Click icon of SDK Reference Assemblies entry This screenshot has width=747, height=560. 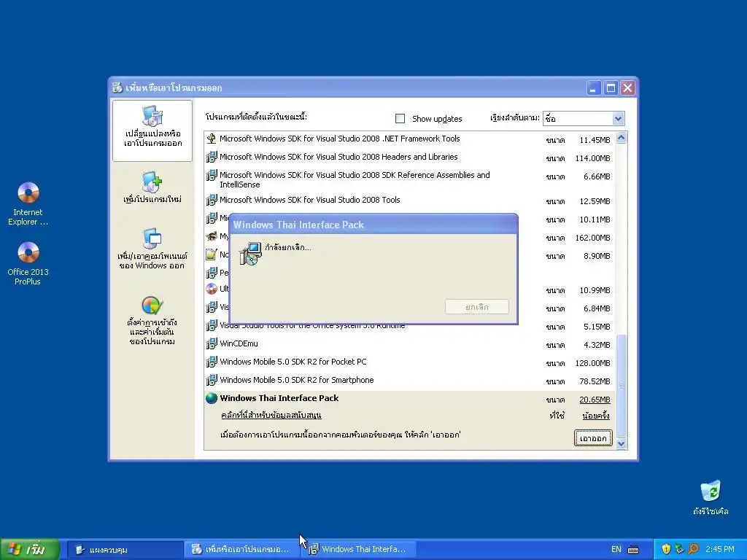point(212,175)
